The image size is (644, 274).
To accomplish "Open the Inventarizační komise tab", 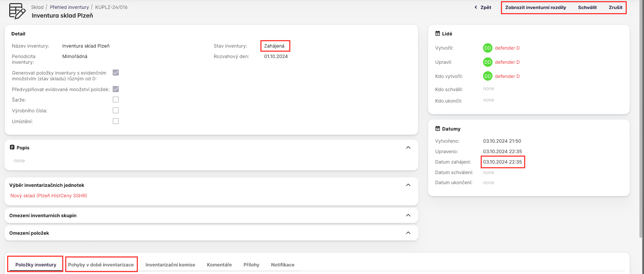I will pos(170,265).
